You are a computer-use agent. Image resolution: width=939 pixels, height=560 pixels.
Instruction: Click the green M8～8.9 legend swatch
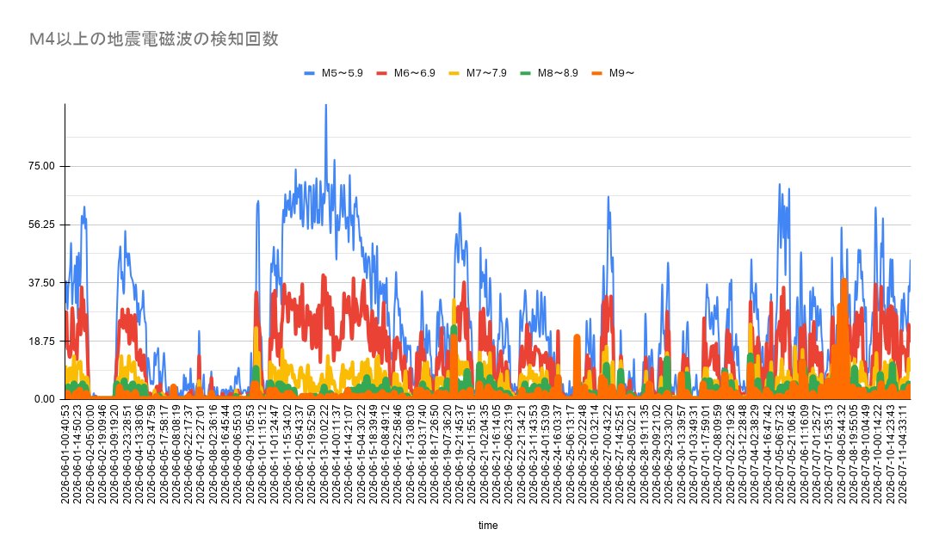click(x=526, y=73)
